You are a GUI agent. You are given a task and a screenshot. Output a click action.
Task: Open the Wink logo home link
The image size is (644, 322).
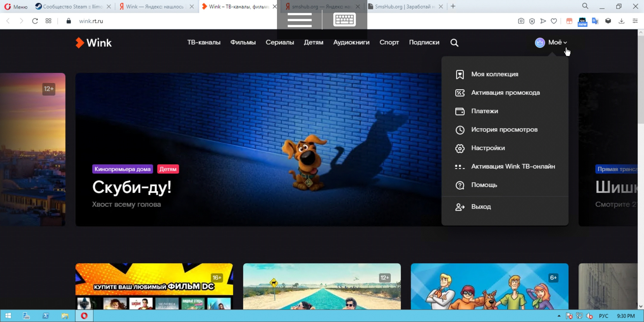[x=94, y=43]
